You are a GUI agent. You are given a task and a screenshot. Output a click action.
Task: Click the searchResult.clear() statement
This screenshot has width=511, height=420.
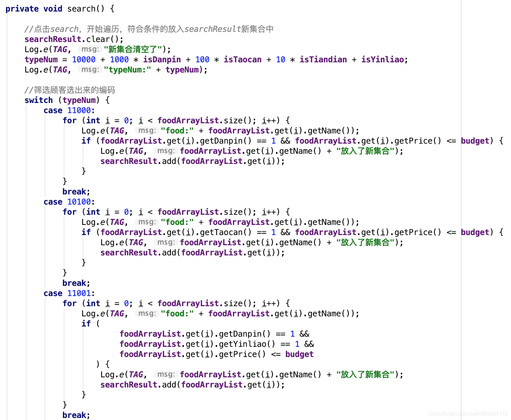click(x=74, y=39)
